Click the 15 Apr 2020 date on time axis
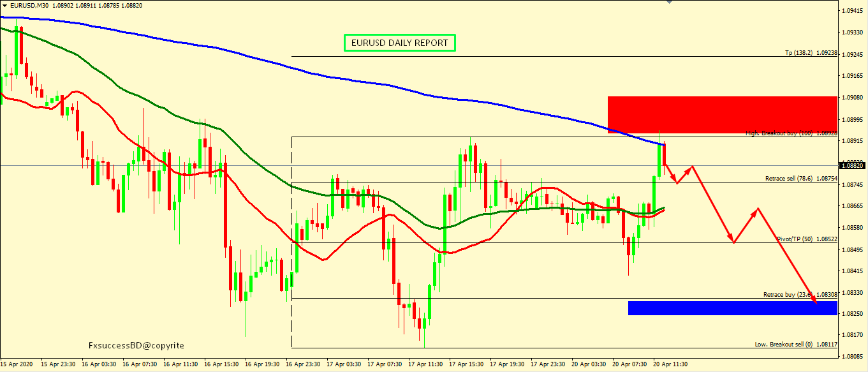 coord(18,364)
